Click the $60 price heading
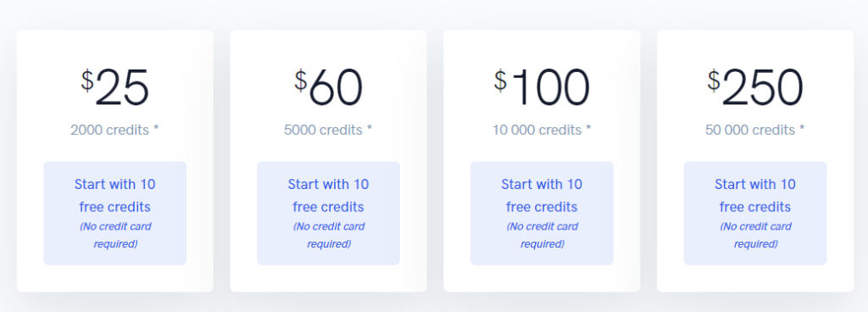This screenshot has width=868, height=312. pos(328,87)
